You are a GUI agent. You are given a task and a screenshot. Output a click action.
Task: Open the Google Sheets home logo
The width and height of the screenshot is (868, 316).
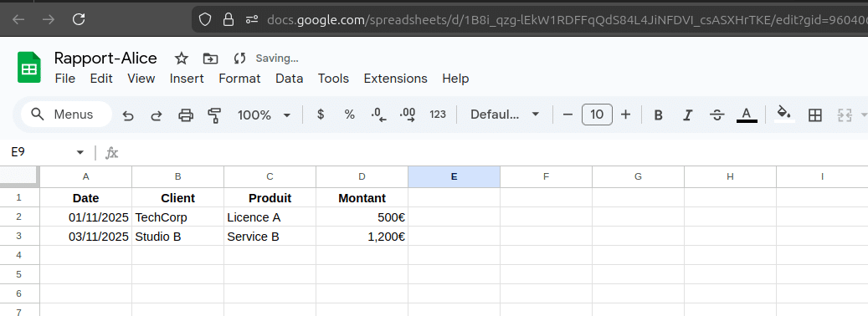pyautogui.click(x=29, y=68)
